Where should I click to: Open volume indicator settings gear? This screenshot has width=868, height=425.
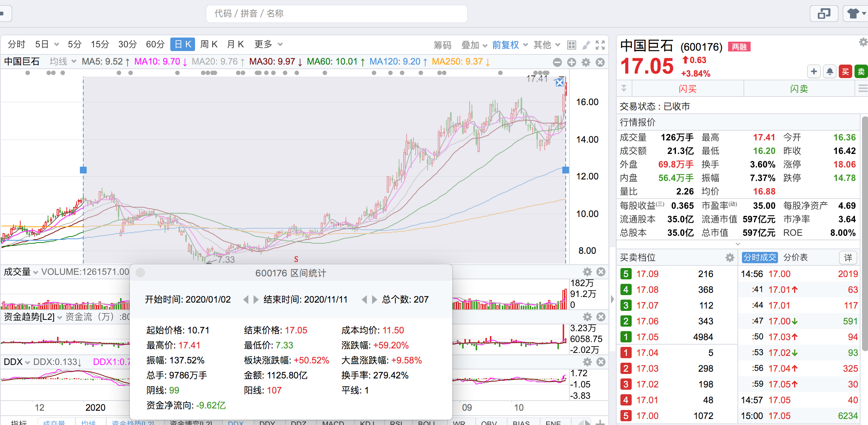coord(587,272)
